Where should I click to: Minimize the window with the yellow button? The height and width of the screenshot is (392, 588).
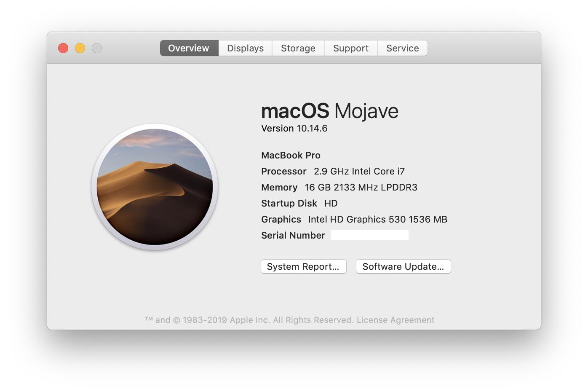tap(80, 48)
